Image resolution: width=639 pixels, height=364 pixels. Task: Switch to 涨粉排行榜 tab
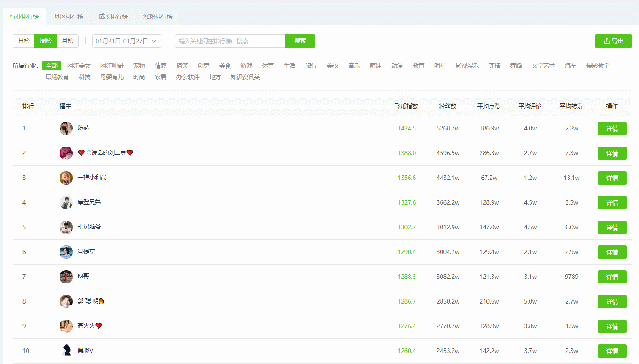click(x=158, y=17)
